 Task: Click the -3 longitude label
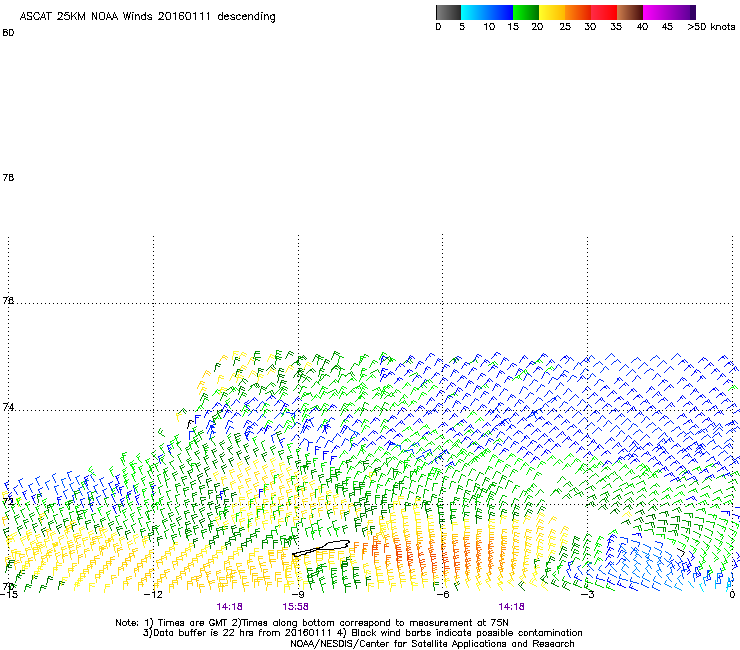click(x=588, y=594)
